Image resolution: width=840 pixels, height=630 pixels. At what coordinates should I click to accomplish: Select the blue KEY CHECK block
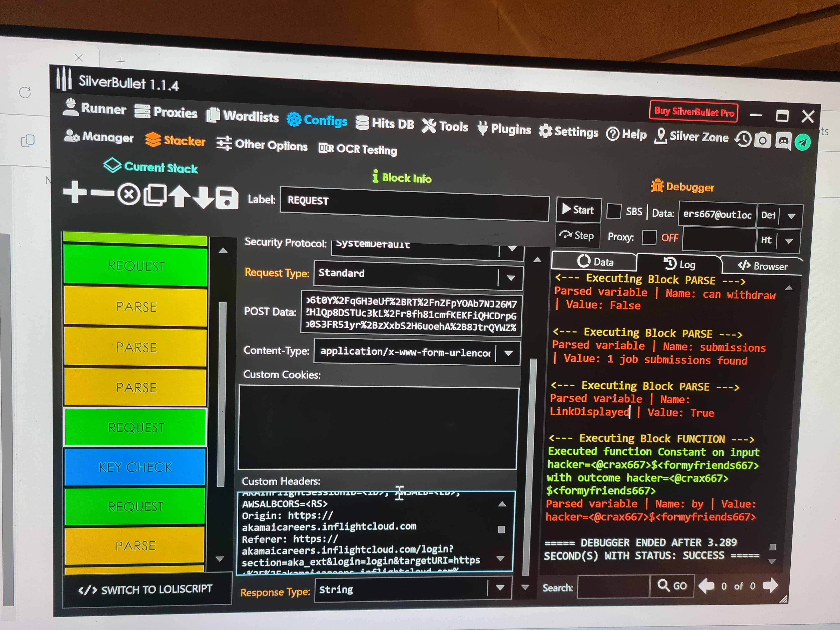[x=136, y=467]
